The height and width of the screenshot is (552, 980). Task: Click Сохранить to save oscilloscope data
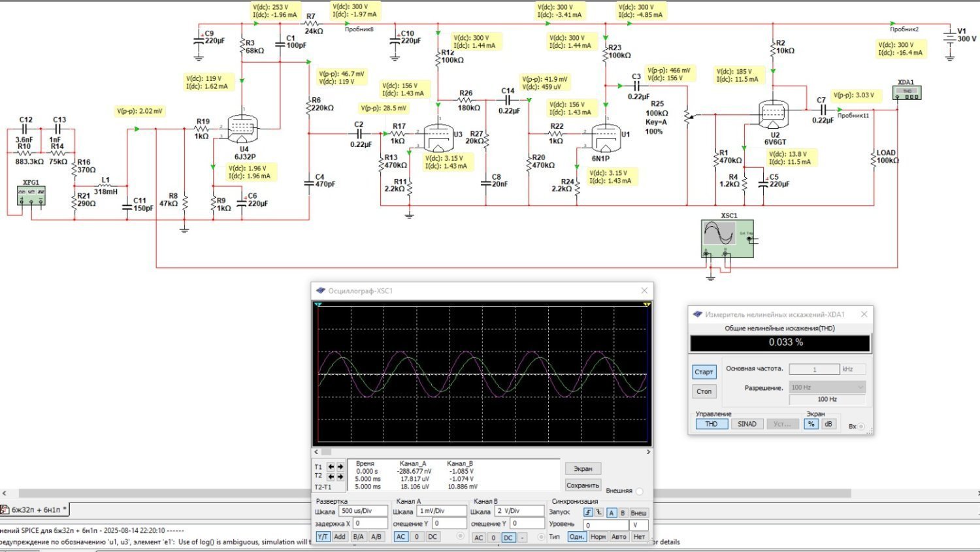point(583,485)
